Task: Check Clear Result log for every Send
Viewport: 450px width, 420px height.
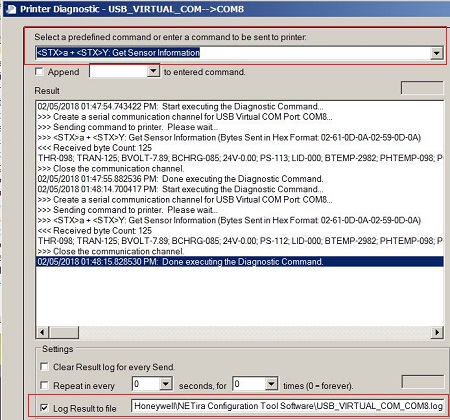Action: 44,367
